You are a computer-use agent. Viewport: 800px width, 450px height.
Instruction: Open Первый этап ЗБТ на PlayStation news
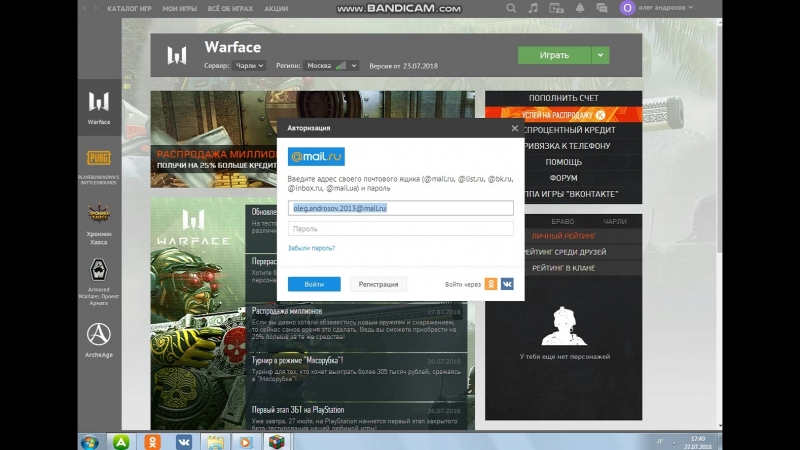pos(356,416)
